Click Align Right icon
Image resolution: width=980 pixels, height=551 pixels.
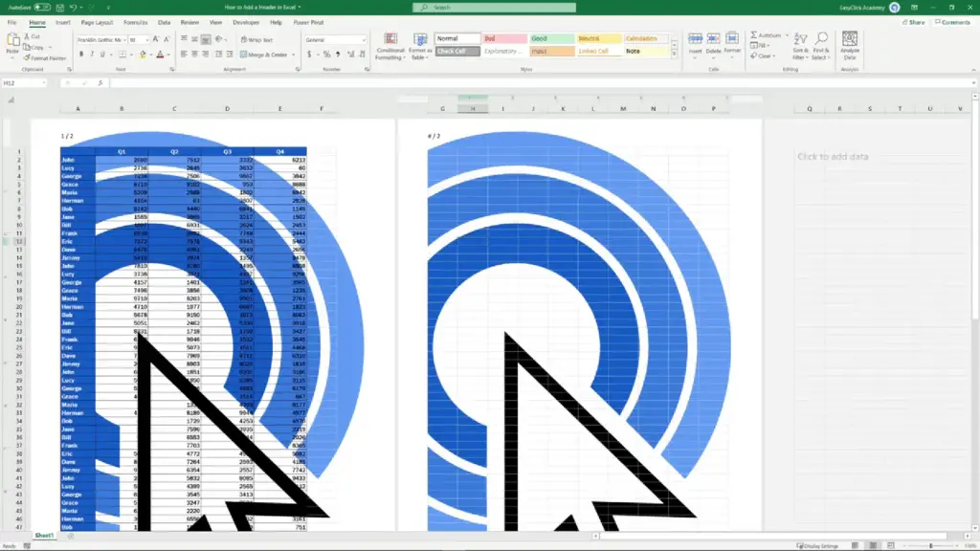(205, 55)
